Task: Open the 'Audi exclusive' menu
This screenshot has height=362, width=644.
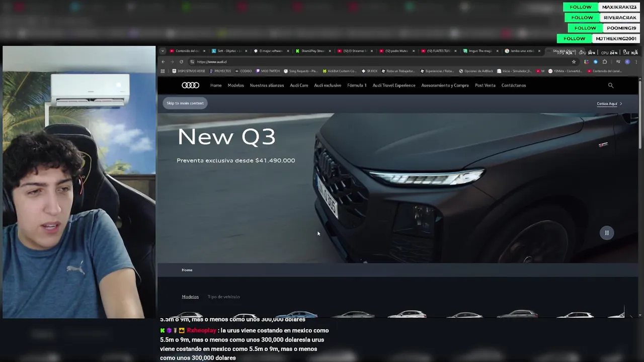Action: point(328,85)
